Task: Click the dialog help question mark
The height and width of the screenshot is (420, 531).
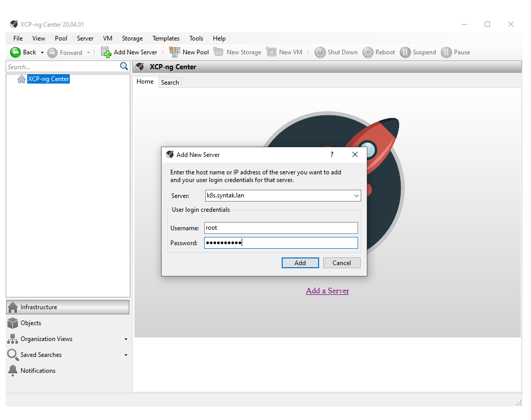Action: [331, 154]
